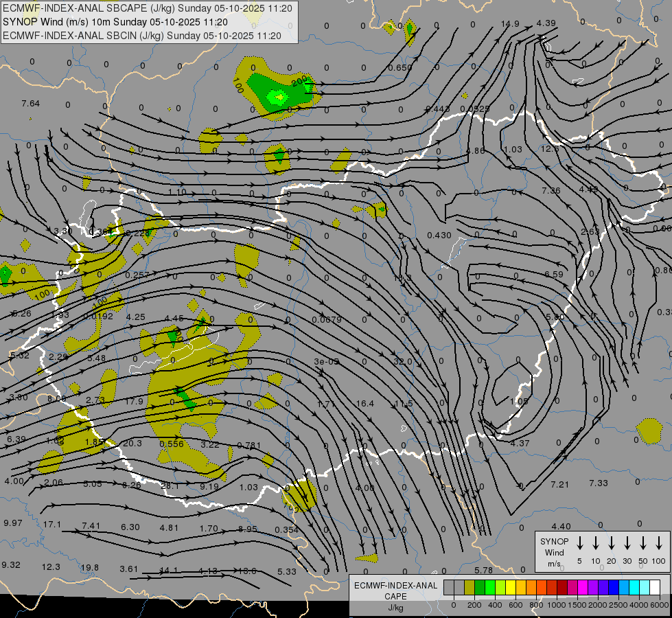Choose the bright magenta CAPE legend swatch

click(x=583, y=588)
